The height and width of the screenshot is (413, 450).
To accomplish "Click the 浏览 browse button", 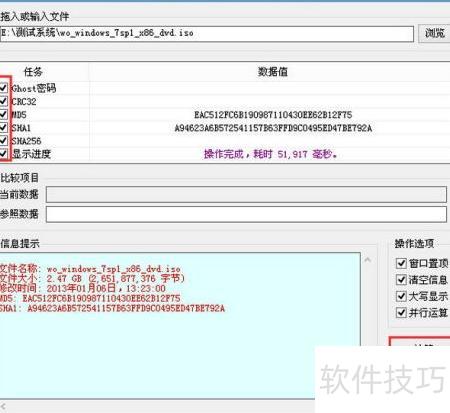I will coord(434,33).
